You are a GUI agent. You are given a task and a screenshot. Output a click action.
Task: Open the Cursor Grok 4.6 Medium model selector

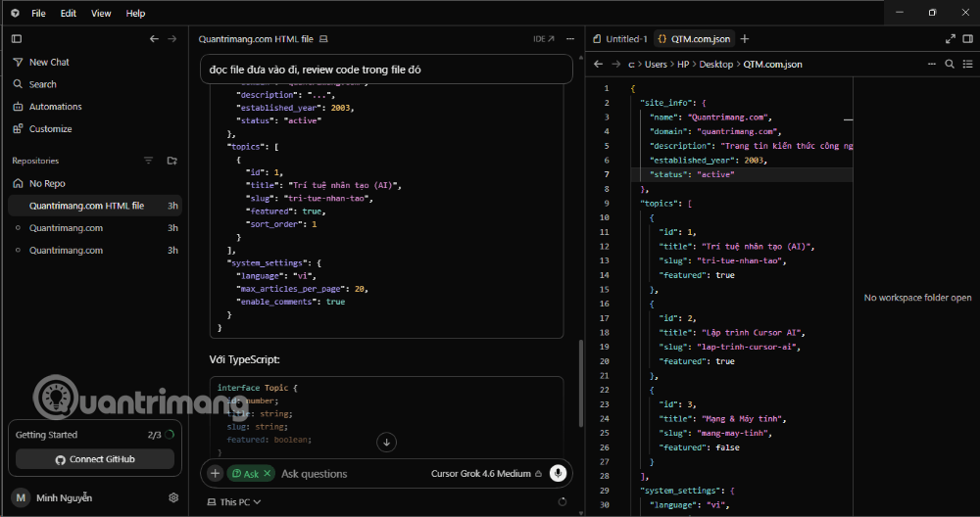tap(486, 473)
